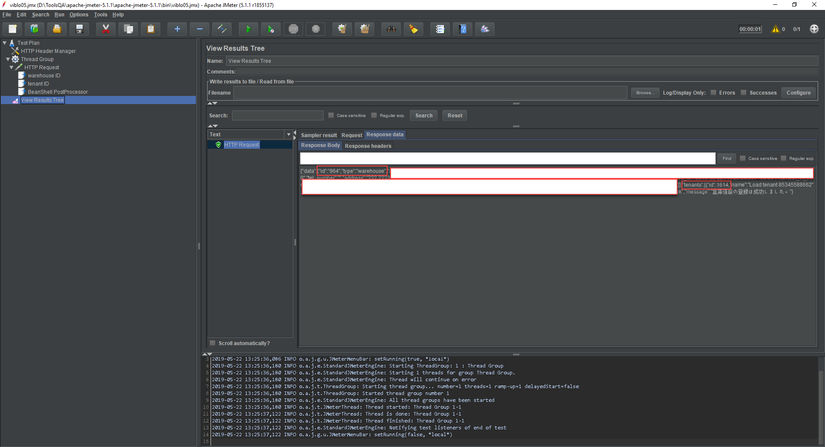This screenshot has height=447, width=825.
Task: Click the Search binoculars toolbar icon
Action: 391,29
